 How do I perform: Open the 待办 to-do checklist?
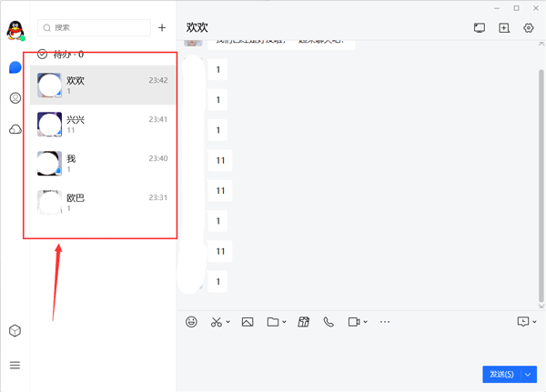(61, 55)
